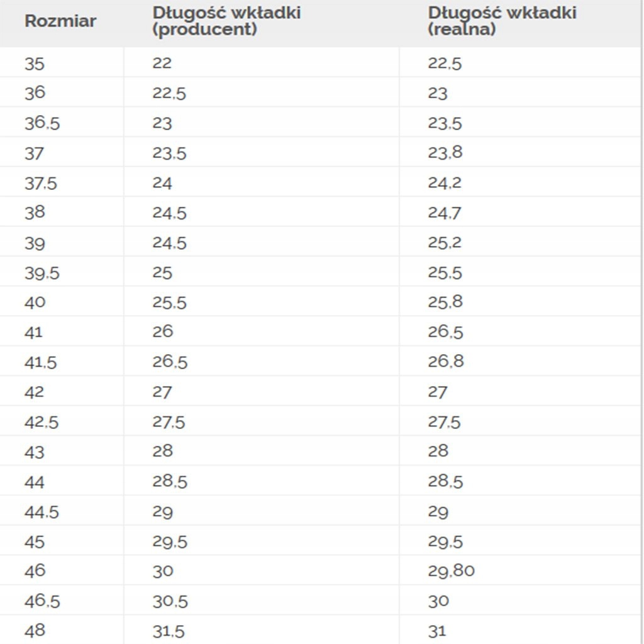Click producer value 30,5 for size 46,5
The image size is (644, 644).
pyautogui.click(x=170, y=601)
